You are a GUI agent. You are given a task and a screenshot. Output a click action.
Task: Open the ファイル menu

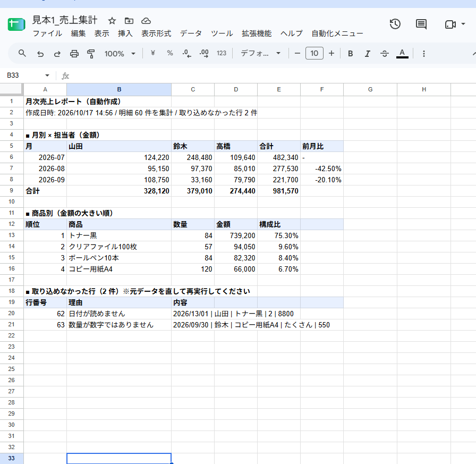pos(47,33)
